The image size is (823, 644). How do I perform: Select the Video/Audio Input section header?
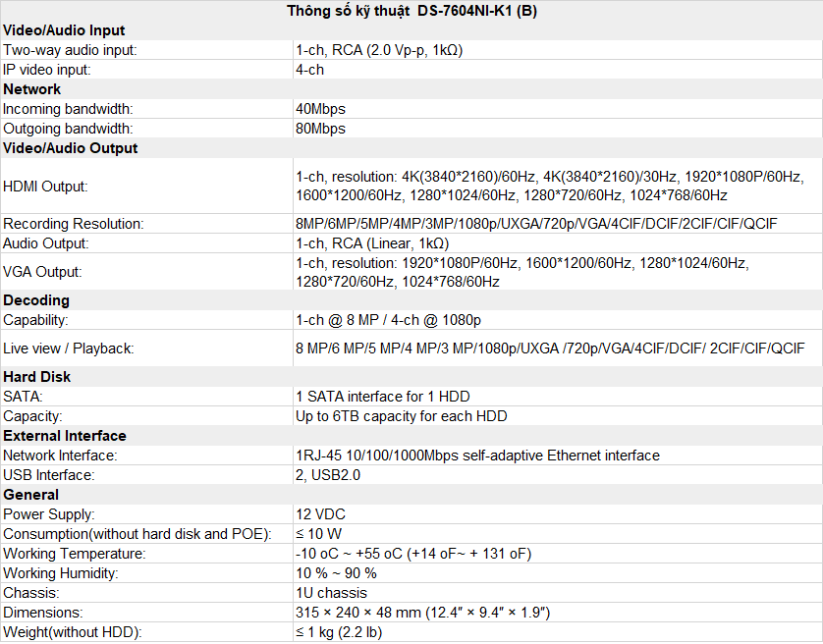coord(64,30)
